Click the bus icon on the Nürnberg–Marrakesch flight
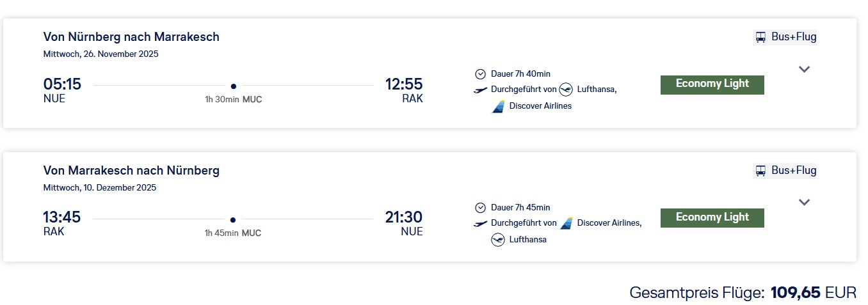 pos(761,37)
